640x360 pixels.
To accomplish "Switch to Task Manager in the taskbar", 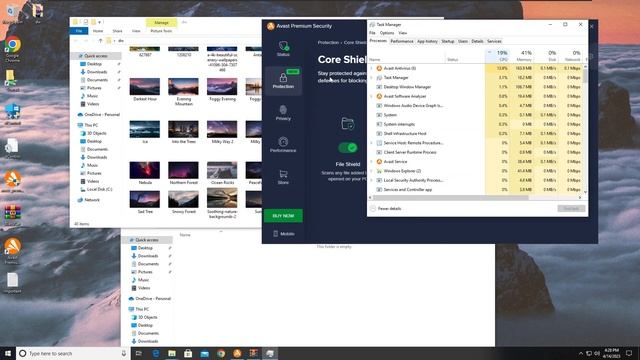I will tap(270, 353).
